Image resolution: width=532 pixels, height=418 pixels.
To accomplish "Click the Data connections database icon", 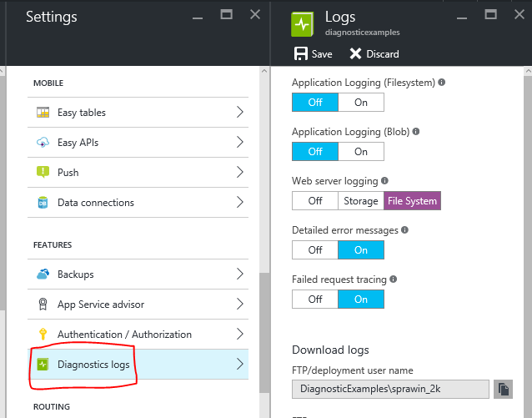I will pyautogui.click(x=43, y=203).
